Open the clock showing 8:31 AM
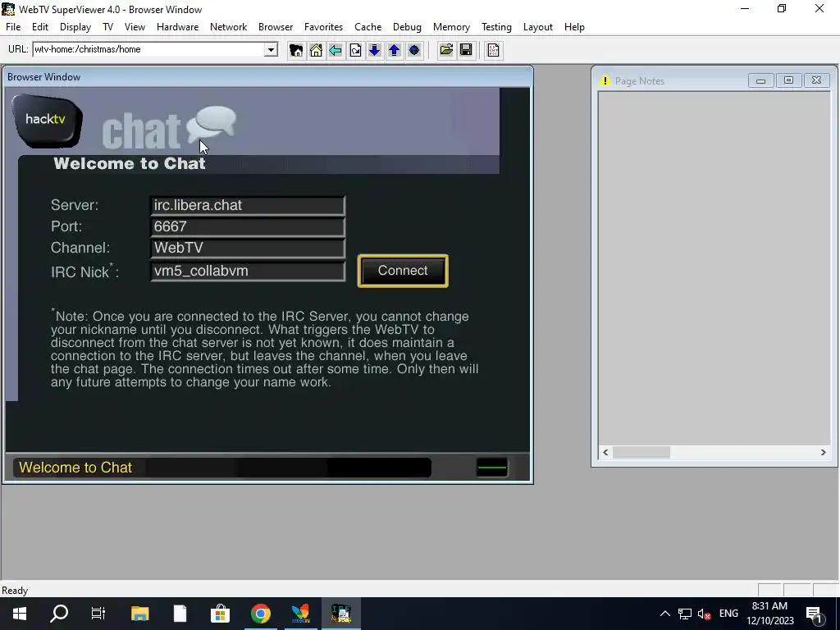 click(x=769, y=614)
